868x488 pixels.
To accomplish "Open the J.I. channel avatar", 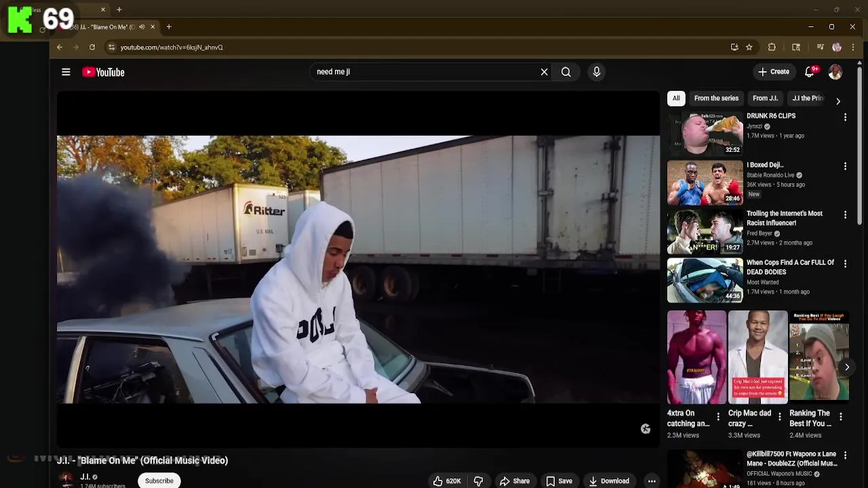I will (x=66, y=480).
